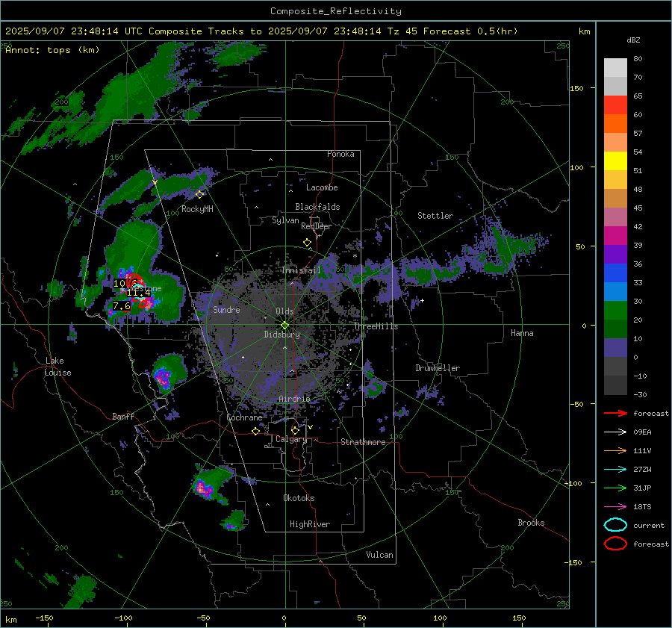Click the cyan 27ZW arrow icon

(615, 470)
